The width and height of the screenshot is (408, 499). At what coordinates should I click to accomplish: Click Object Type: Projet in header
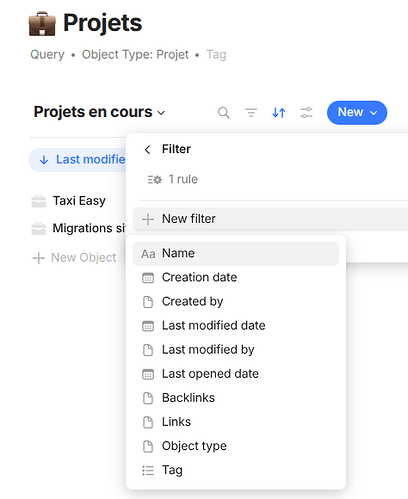[135, 55]
